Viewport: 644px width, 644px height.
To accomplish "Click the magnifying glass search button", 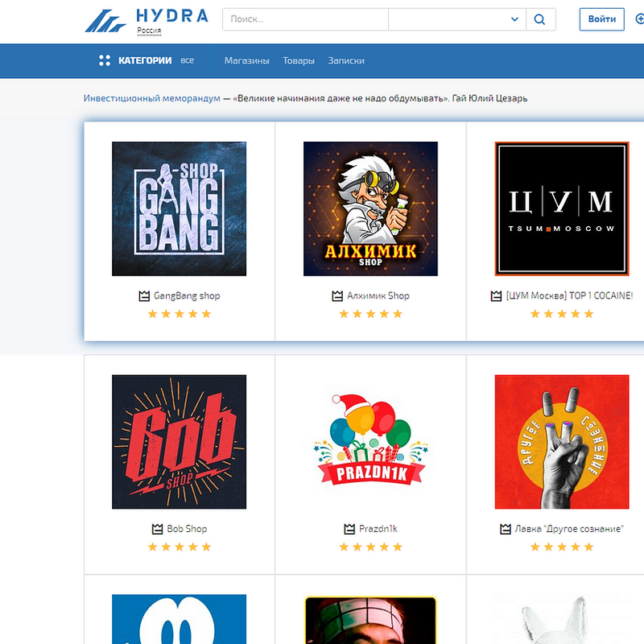I will tap(540, 19).
